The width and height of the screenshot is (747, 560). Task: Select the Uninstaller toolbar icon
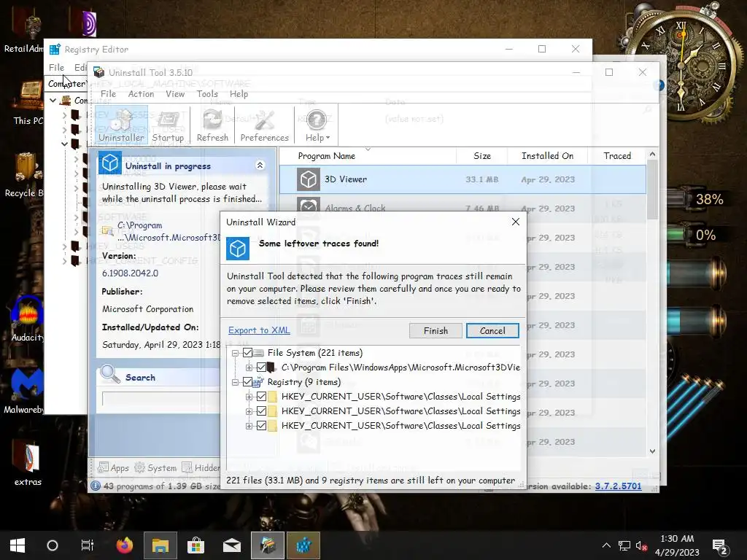[x=121, y=125]
